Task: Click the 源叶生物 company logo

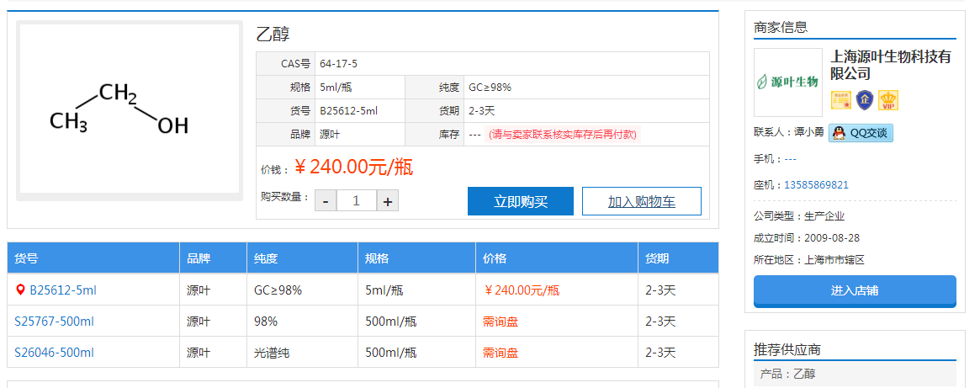Action: 787,82
